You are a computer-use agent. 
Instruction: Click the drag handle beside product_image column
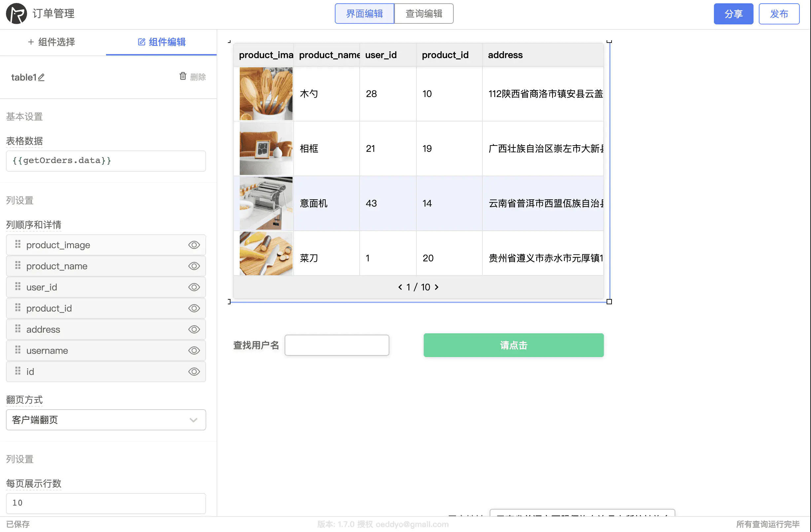(18, 245)
